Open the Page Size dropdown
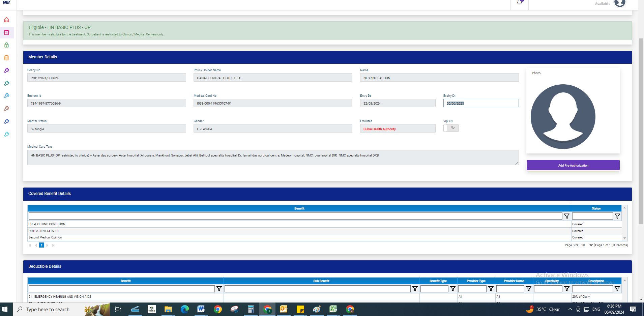This screenshot has height=316, width=644. point(587,245)
